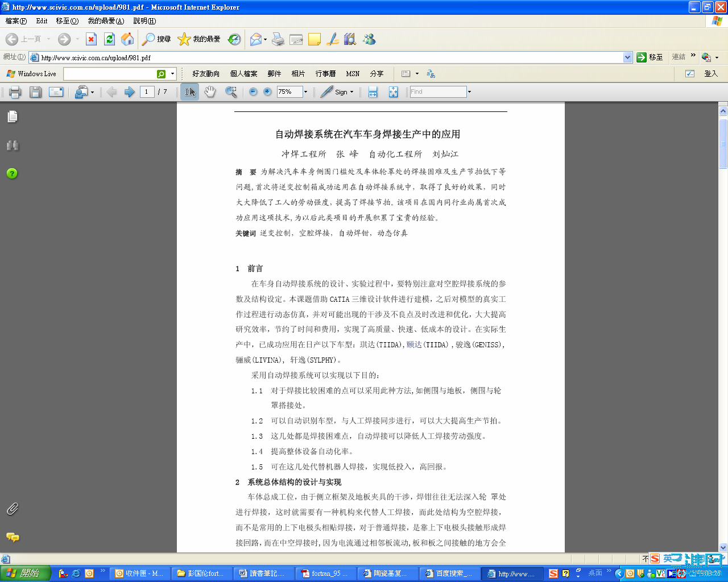
Task: Switch to the 收件匣 taskbar window
Action: pos(140,573)
